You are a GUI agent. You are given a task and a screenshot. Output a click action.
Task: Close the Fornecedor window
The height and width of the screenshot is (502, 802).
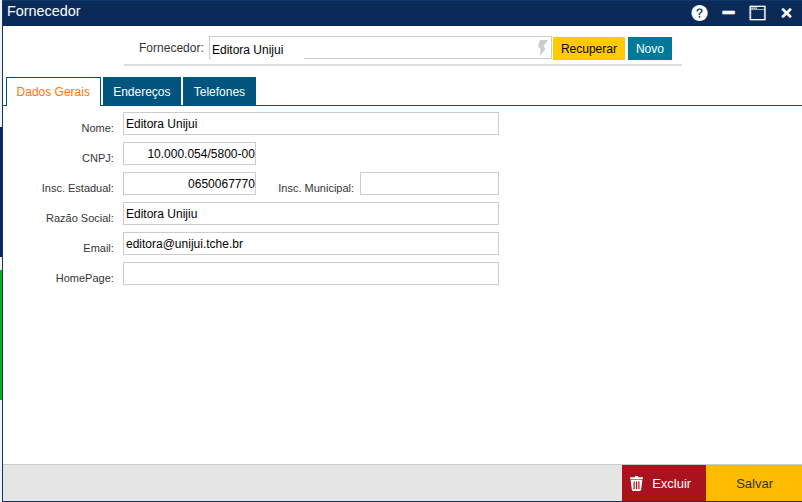pos(786,13)
